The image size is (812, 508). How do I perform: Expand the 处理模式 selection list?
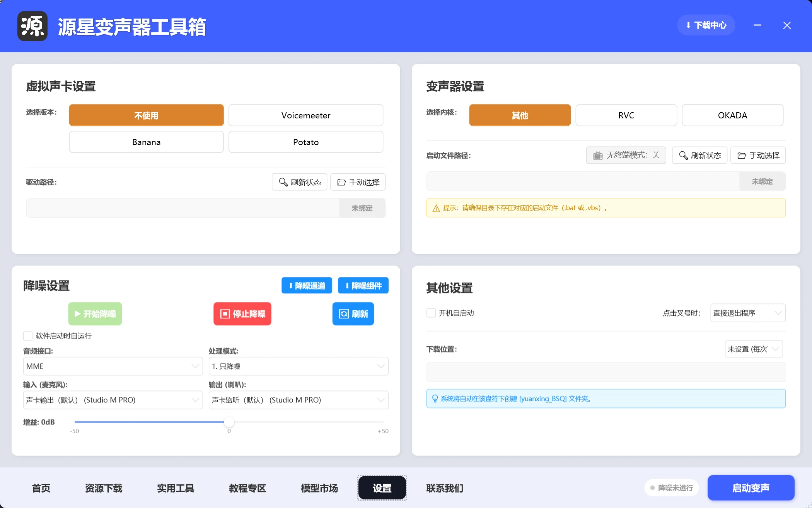pos(298,366)
